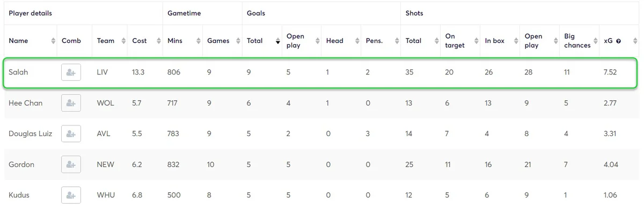The width and height of the screenshot is (644, 210).
Task: Add Gordon to comparison
Action: (71, 164)
